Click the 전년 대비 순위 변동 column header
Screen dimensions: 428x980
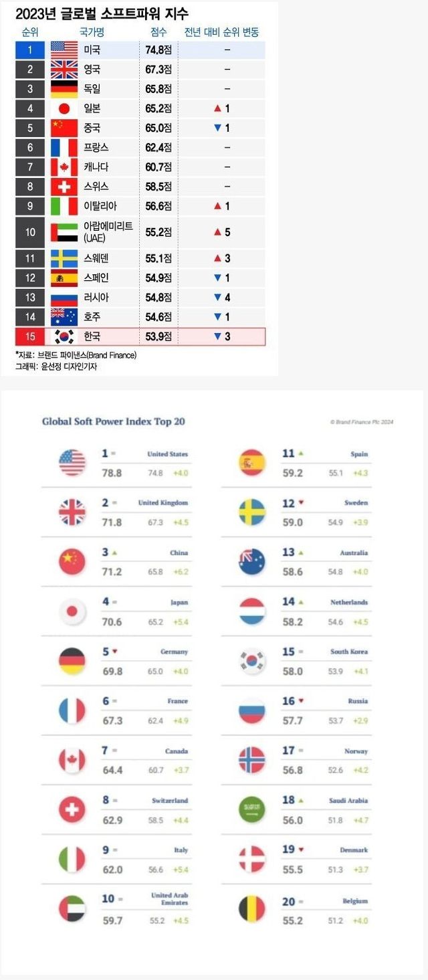pyautogui.click(x=221, y=32)
